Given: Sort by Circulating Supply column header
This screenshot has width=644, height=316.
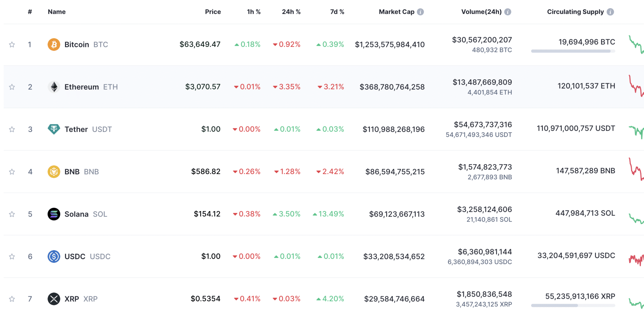Looking at the screenshot, I should click(x=575, y=12).
